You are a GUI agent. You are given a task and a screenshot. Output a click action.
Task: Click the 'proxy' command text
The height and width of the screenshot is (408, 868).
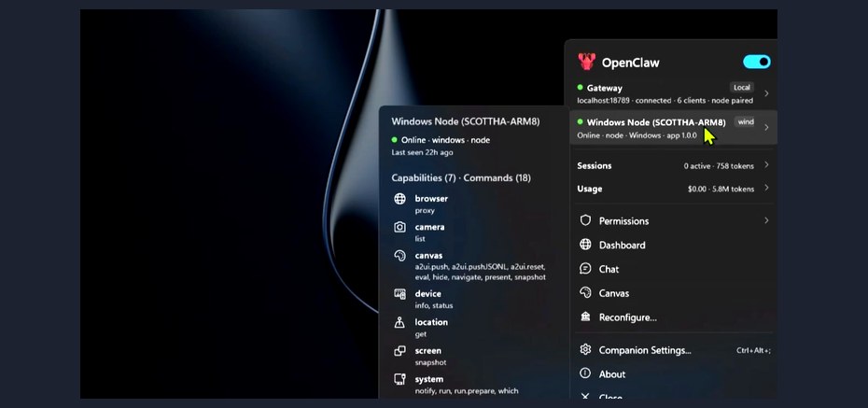(425, 211)
